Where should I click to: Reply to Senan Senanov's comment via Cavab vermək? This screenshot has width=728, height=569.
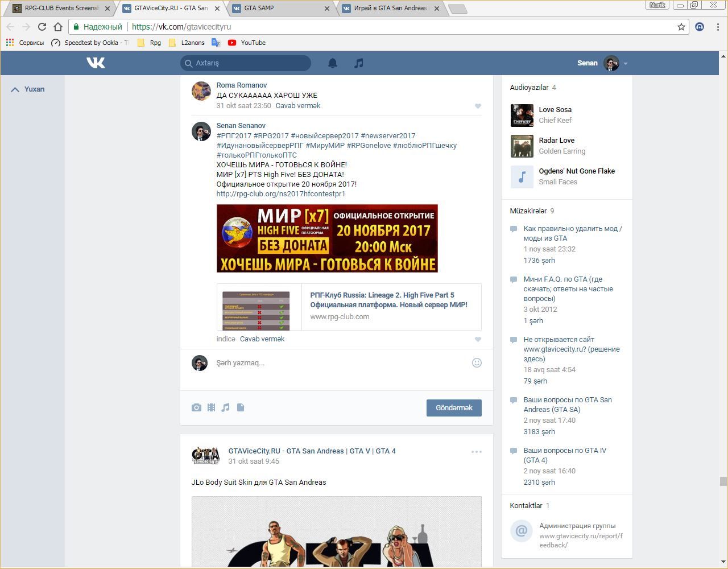coord(262,339)
